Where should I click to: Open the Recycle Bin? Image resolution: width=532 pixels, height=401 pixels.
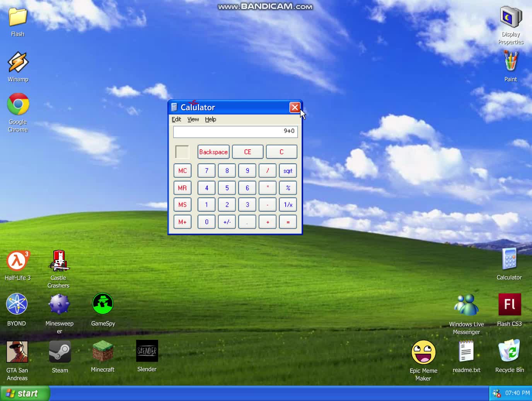509,351
